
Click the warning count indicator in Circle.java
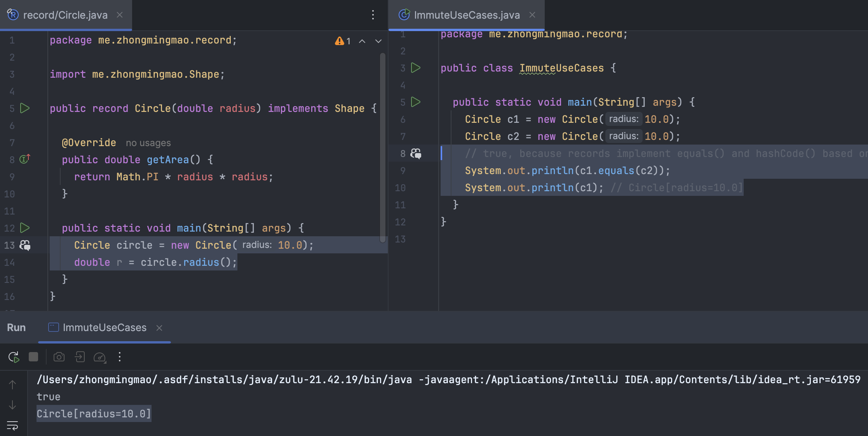pos(343,41)
